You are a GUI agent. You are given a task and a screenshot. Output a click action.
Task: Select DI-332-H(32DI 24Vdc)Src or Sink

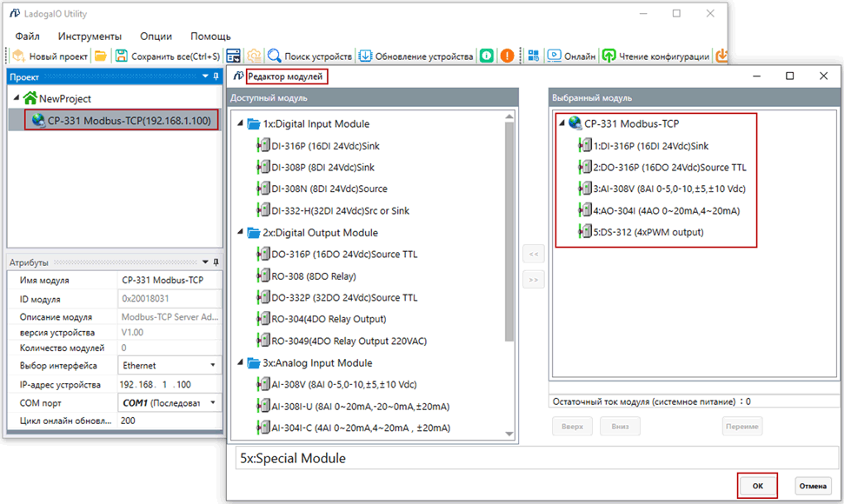tap(340, 211)
